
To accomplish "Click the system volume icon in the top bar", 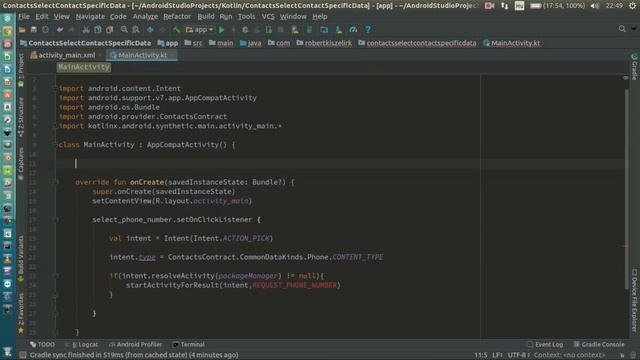I will click(595, 6).
